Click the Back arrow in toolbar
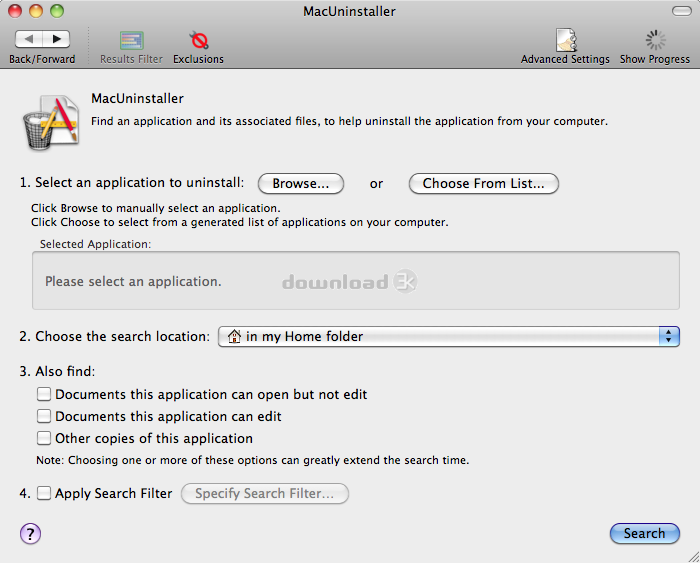This screenshot has width=700, height=563. pos(29,39)
